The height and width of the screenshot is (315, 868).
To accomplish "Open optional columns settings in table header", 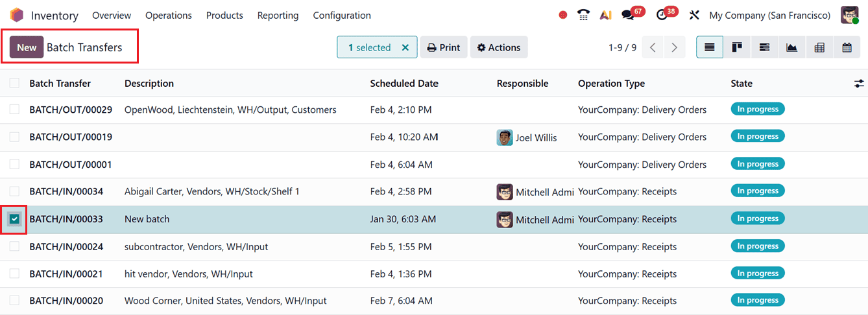I will tap(859, 84).
